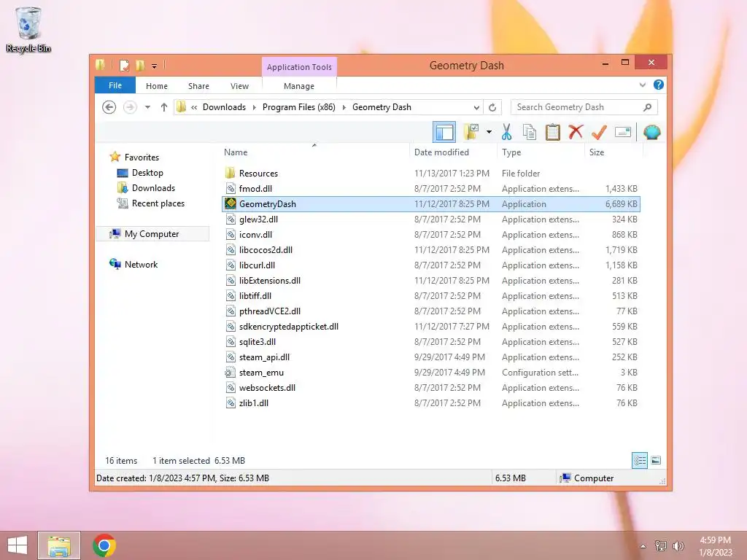Screen dimensions: 747x560
Task: Open the address bar history dropdown
Action: pos(476,107)
